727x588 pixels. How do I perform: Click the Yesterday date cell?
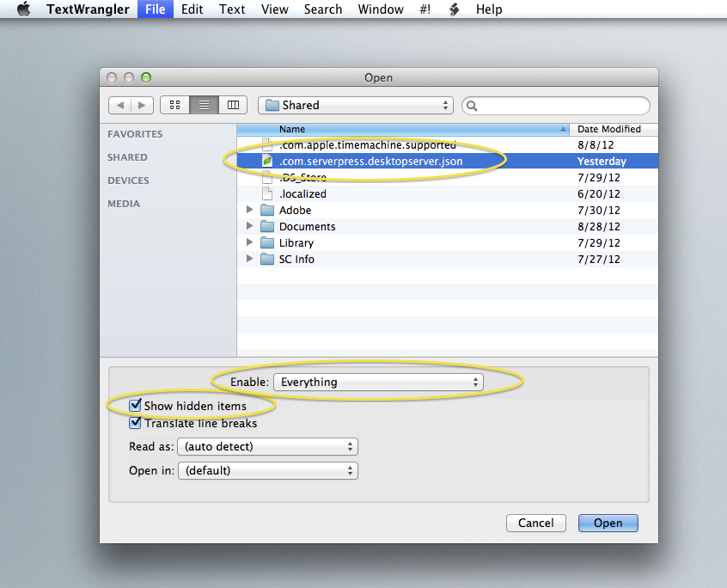602,162
